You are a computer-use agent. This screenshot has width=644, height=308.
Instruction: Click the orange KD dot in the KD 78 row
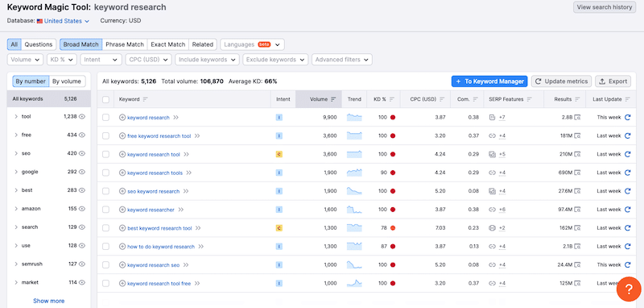tap(393, 228)
